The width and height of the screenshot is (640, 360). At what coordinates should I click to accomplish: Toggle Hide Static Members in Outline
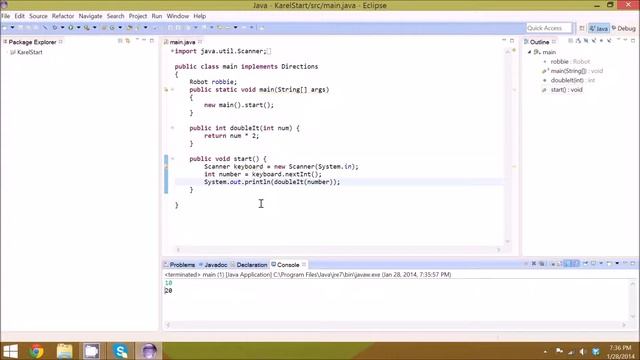tap(593, 41)
